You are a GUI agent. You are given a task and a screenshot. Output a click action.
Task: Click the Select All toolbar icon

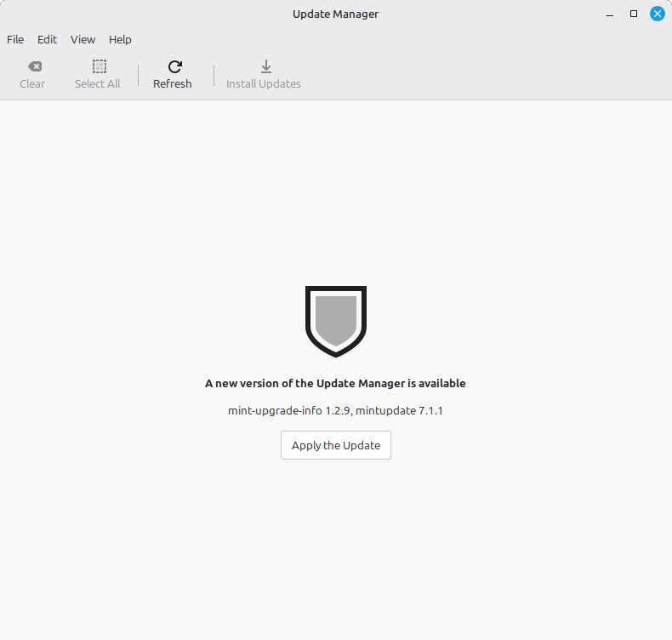pyautogui.click(x=100, y=66)
